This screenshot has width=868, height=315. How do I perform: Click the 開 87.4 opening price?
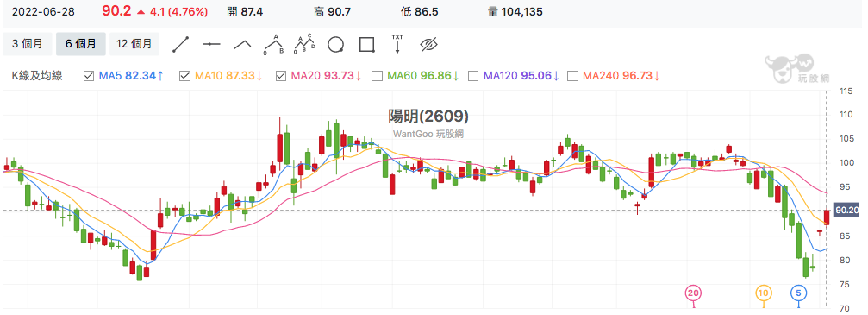point(245,11)
